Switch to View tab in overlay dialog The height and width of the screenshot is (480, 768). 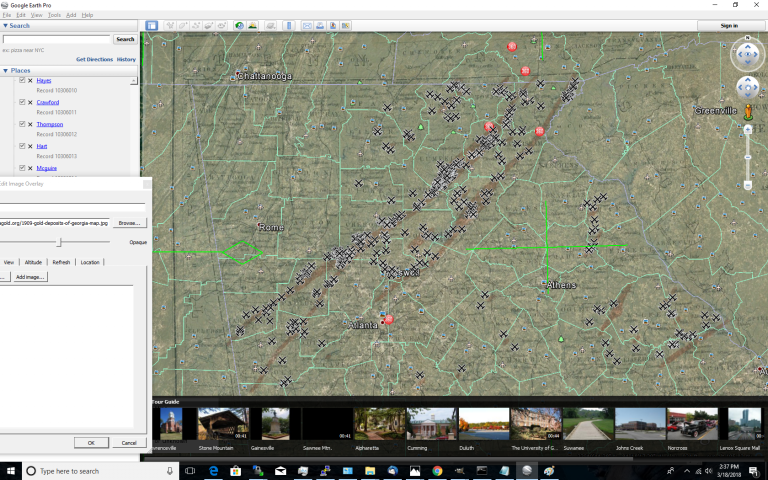point(9,262)
